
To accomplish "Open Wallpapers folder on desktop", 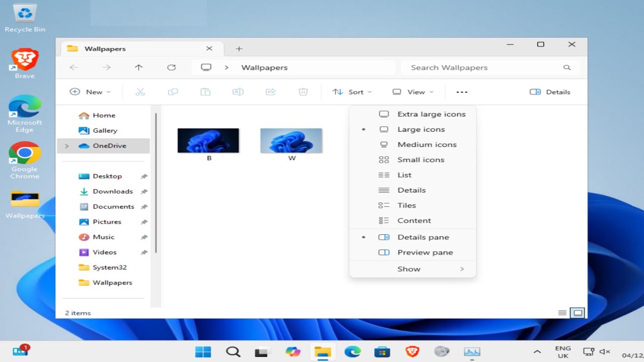I will (x=25, y=205).
